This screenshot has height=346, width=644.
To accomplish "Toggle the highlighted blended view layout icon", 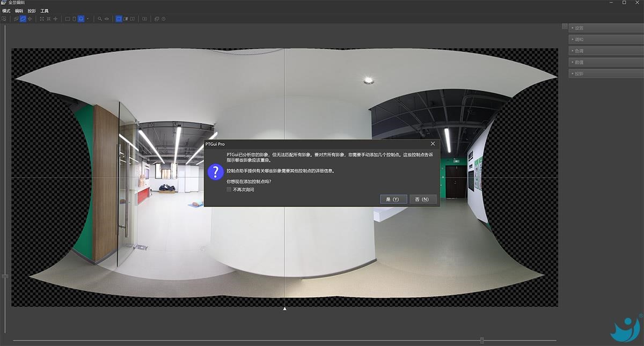I will (x=119, y=19).
